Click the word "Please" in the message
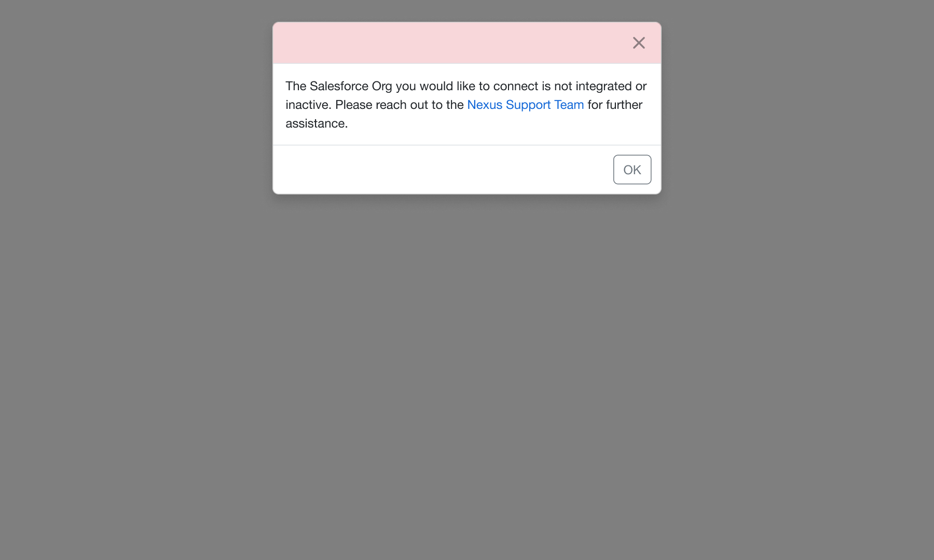 [x=354, y=105]
